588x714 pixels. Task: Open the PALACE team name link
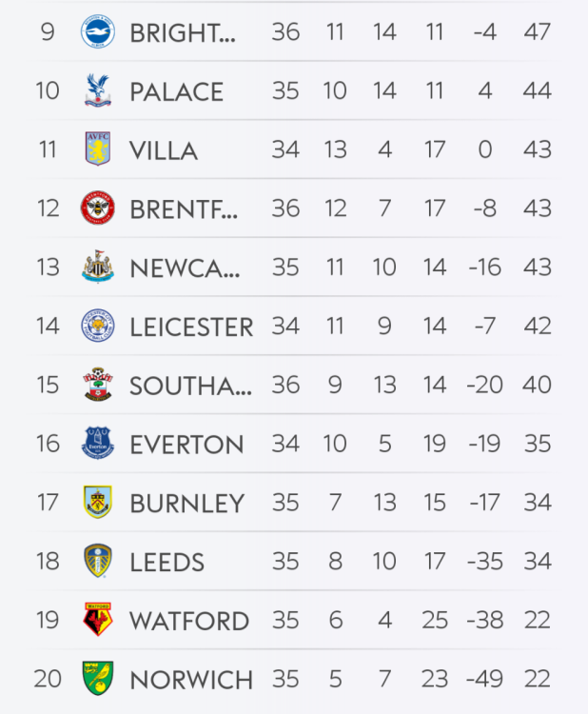pyautogui.click(x=176, y=92)
